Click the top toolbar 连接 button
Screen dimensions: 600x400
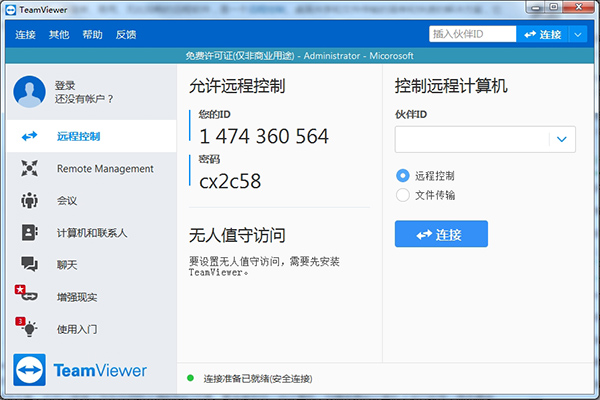pyautogui.click(x=543, y=35)
